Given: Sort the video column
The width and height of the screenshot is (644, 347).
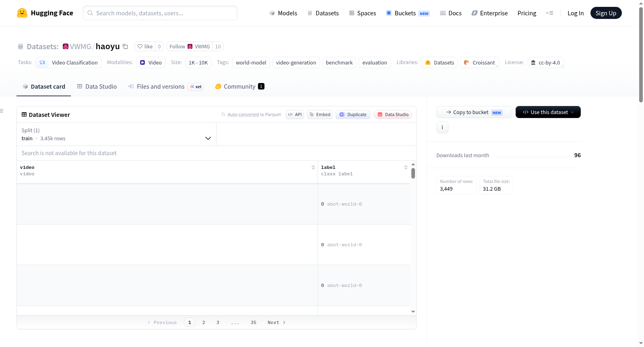Looking at the screenshot, I should [x=313, y=167].
